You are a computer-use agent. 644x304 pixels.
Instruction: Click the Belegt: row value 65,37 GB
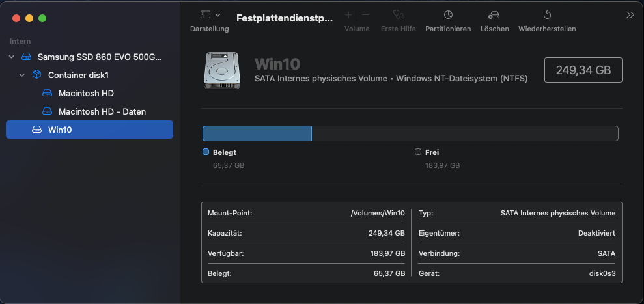[x=389, y=273]
